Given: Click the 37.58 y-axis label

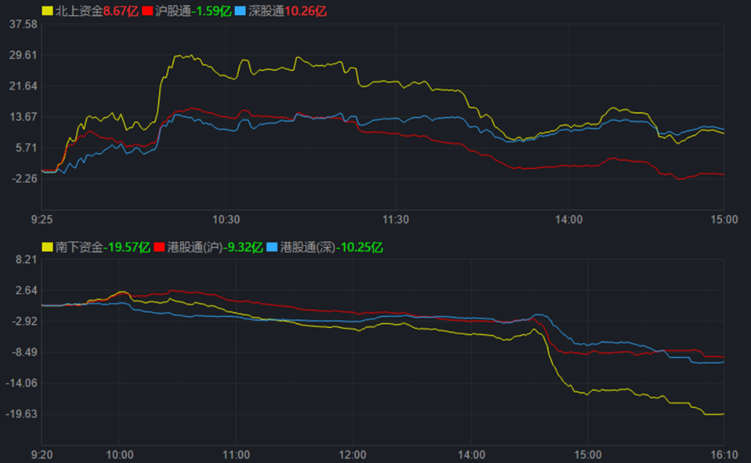Looking at the screenshot, I should click(22, 25).
